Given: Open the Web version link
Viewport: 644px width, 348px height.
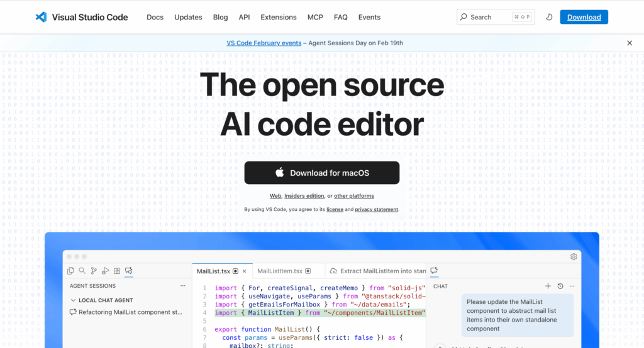Looking at the screenshot, I should [275, 196].
